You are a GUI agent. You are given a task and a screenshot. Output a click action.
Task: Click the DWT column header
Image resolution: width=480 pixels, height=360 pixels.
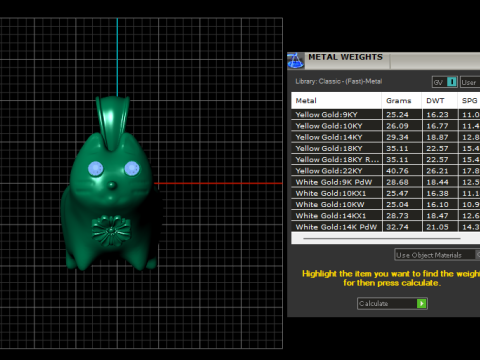coord(439,101)
